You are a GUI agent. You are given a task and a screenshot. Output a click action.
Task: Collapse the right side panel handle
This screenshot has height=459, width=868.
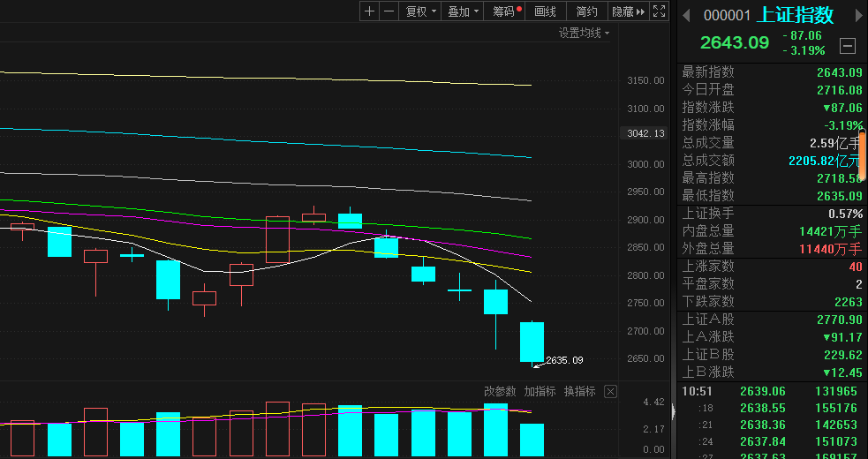tap(673, 411)
